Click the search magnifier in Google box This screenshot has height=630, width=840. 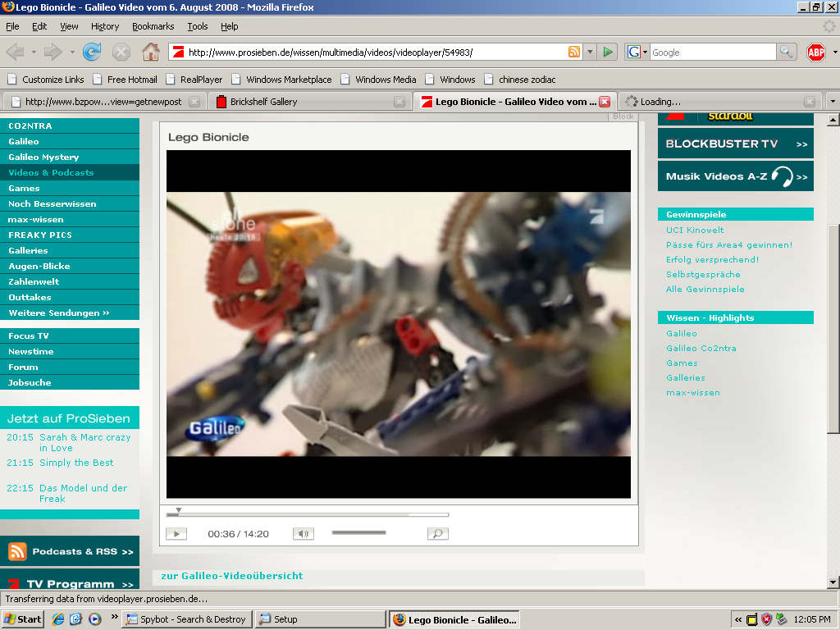pos(786,52)
